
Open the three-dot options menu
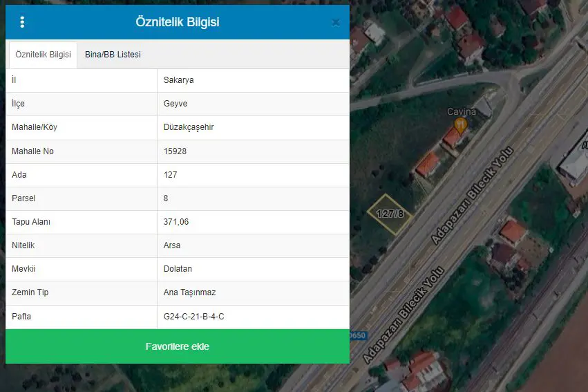coord(22,22)
